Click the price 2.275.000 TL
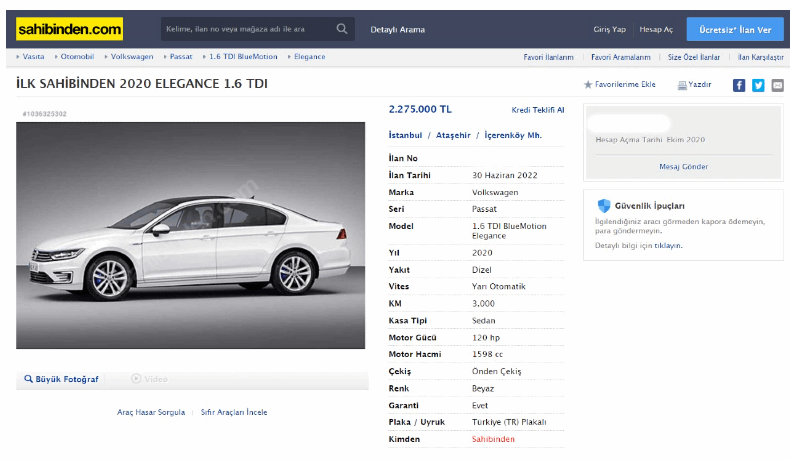 (420, 109)
